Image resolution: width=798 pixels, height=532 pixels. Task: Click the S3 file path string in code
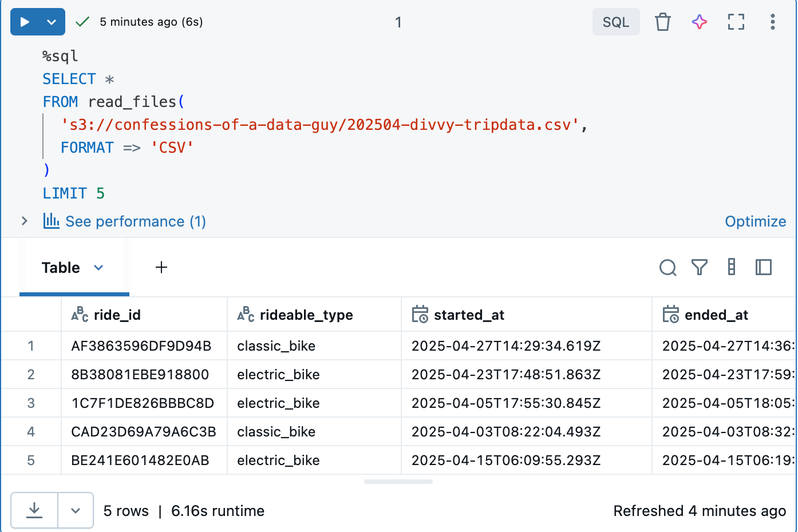(x=321, y=125)
